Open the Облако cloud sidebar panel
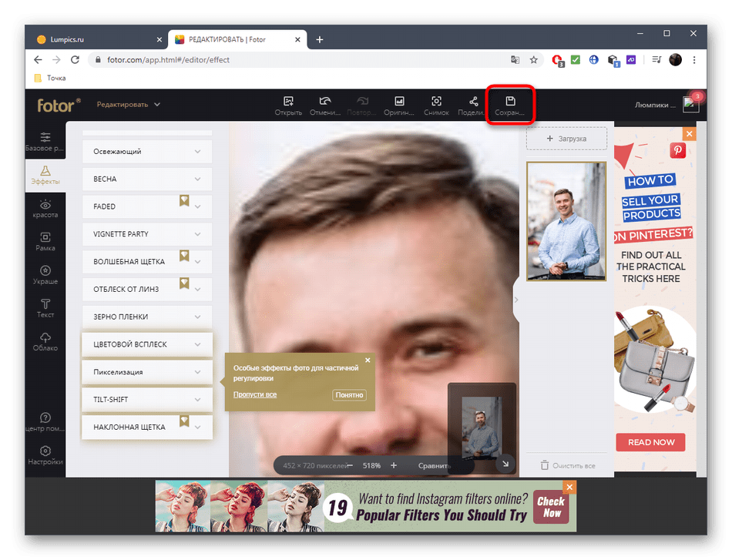 tap(45, 342)
